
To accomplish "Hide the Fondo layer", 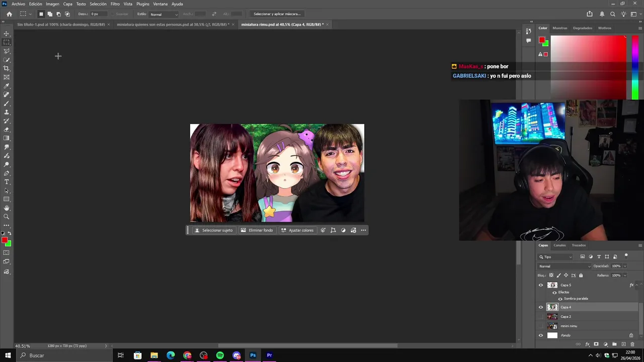I will point(541,335).
